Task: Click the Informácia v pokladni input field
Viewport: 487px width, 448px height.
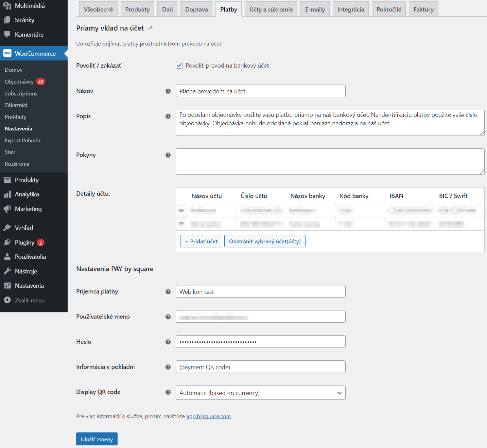Action: coord(260,367)
